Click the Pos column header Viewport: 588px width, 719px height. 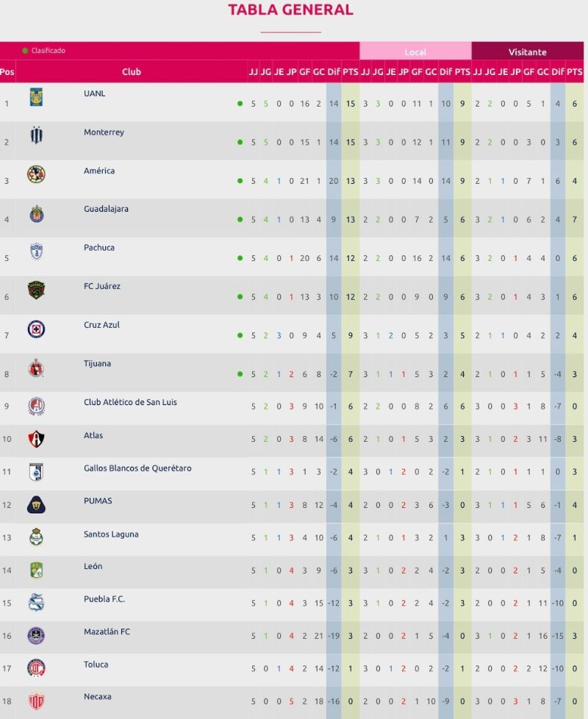pyautogui.click(x=7, y=72)
